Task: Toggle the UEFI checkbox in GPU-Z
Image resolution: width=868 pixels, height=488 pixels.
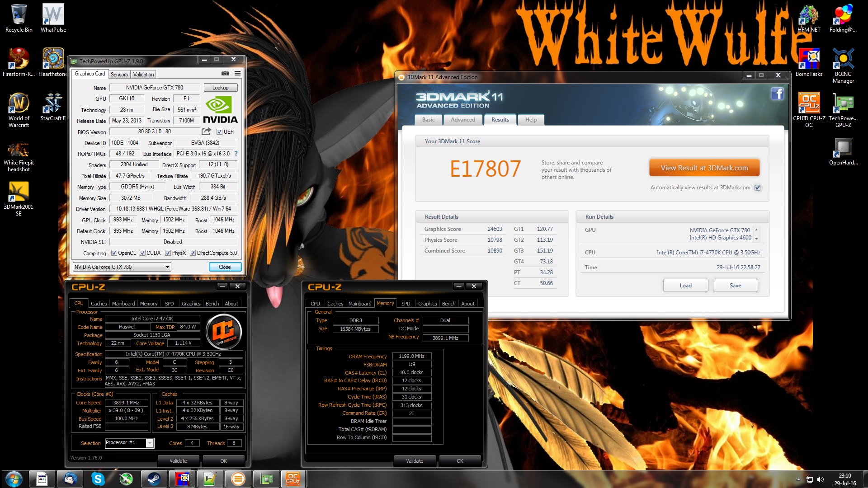Action: tap(219, 132)
